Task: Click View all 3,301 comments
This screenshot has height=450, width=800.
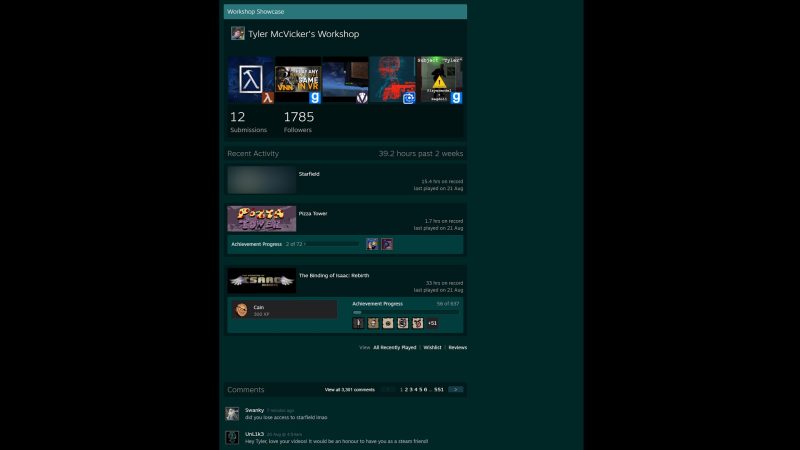Action: [349, 390]
